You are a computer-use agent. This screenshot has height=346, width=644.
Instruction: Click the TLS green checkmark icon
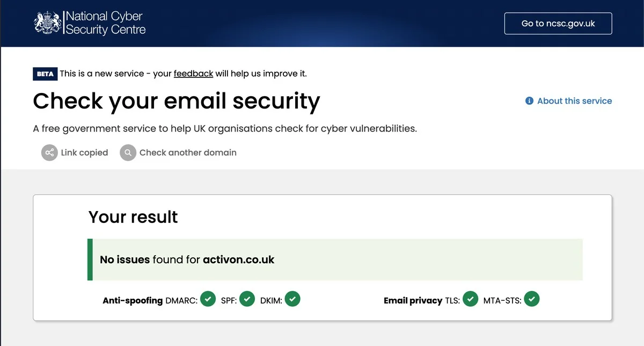(x=471, y=299)
